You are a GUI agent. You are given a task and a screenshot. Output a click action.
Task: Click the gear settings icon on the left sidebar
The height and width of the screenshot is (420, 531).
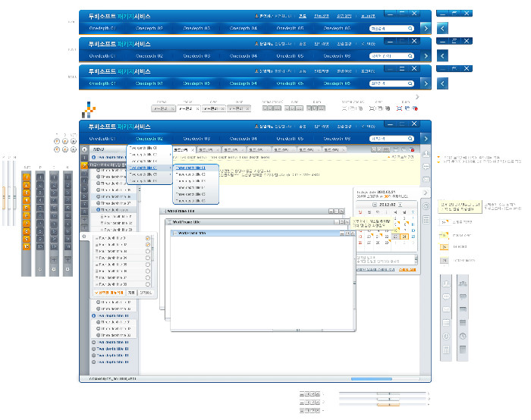pos(83,236)
